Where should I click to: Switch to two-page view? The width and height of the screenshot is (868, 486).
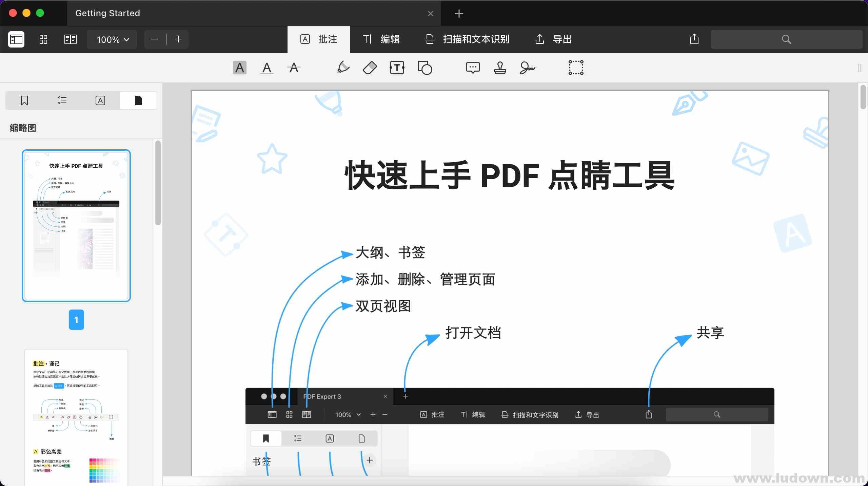pos(71,39)
